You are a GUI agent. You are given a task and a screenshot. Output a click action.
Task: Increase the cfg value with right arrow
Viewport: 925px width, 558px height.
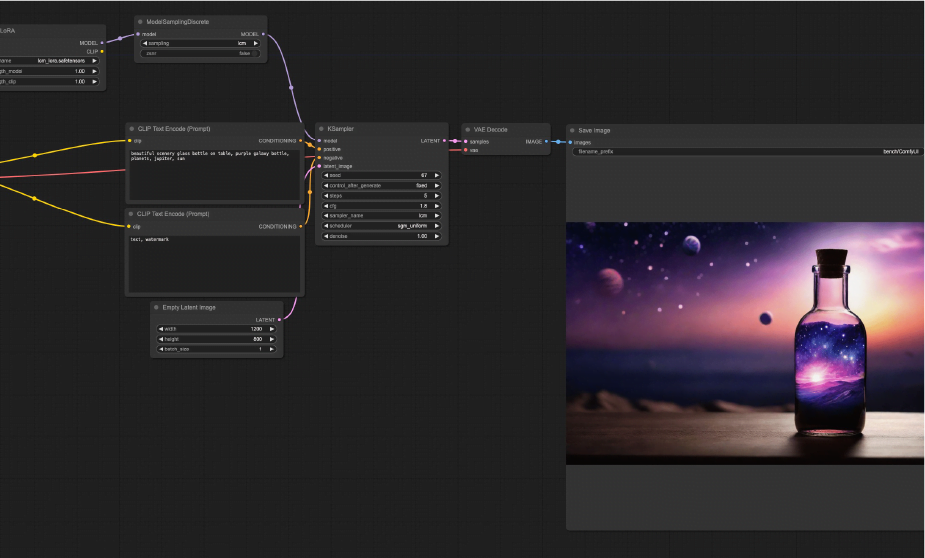[x=437, y=206]
